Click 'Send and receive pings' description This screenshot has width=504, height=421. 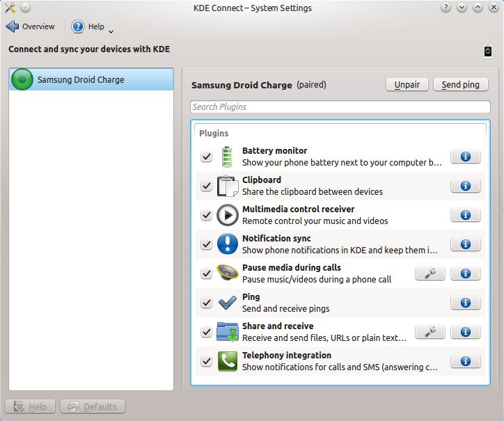pyautogui.click(x=285, y=308)
